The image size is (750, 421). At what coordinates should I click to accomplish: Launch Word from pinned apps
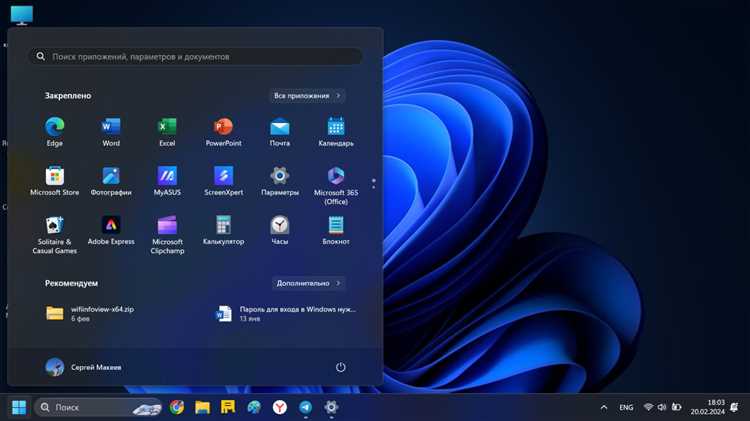click(x=111, y=132)
